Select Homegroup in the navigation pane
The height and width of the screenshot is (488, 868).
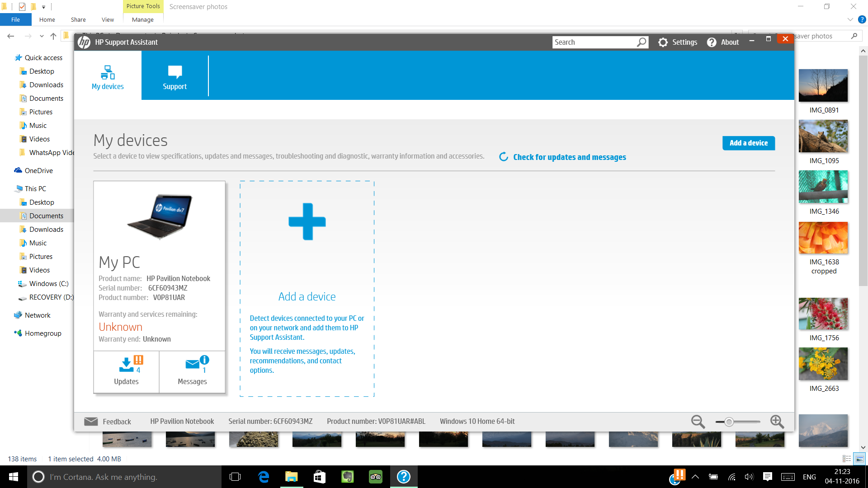43,333
